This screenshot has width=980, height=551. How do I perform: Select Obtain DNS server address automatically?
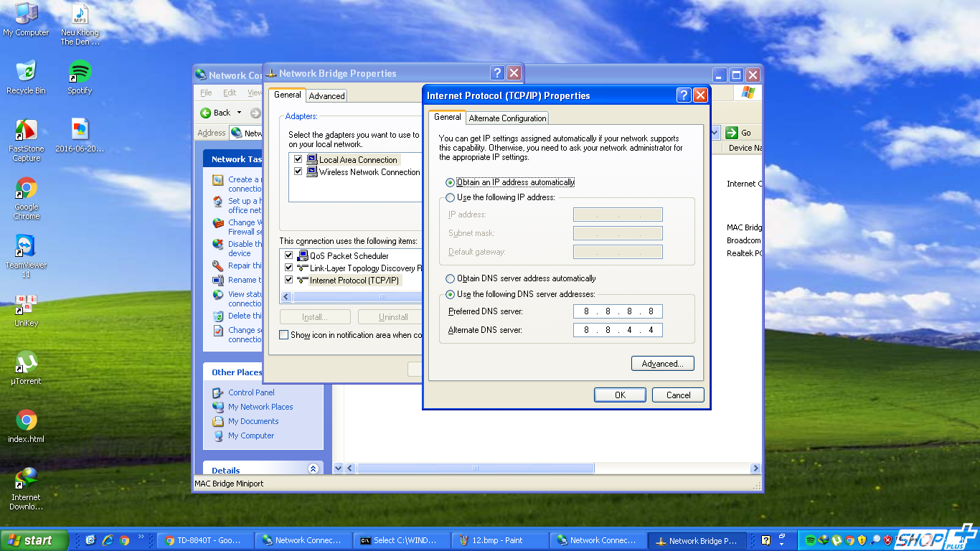point(451,279)
